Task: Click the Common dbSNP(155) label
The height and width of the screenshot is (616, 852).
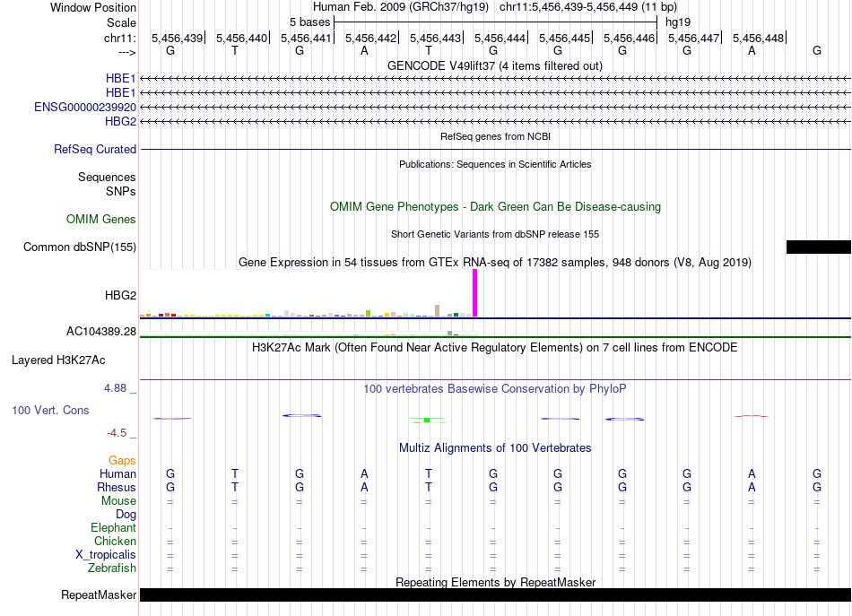Action: [80, 247]
